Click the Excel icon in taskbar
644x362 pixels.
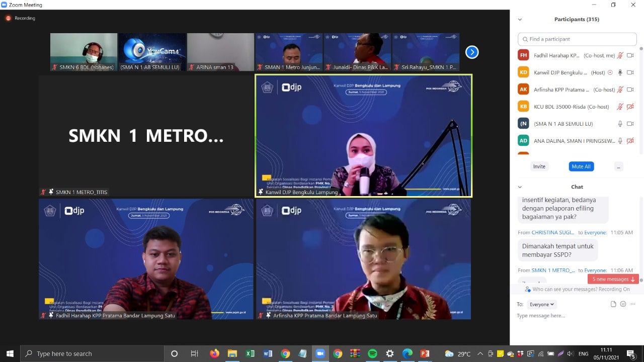point(250,353)
